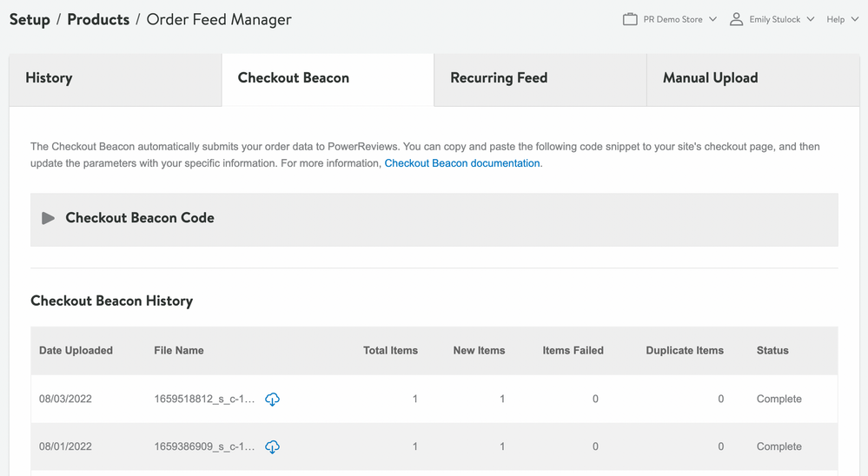This screenshot has height=476, width=868.
Task: Click the Date Uploaded column header
Action: 76,350
